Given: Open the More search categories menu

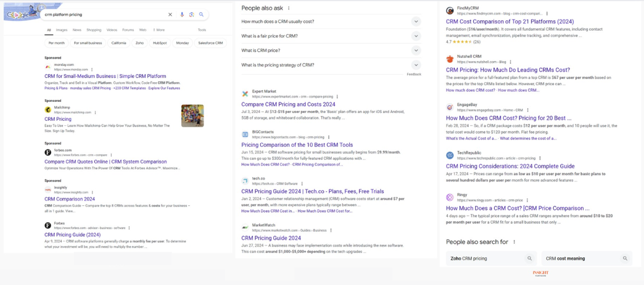Looking at the screenshot, I should [159, 30].
